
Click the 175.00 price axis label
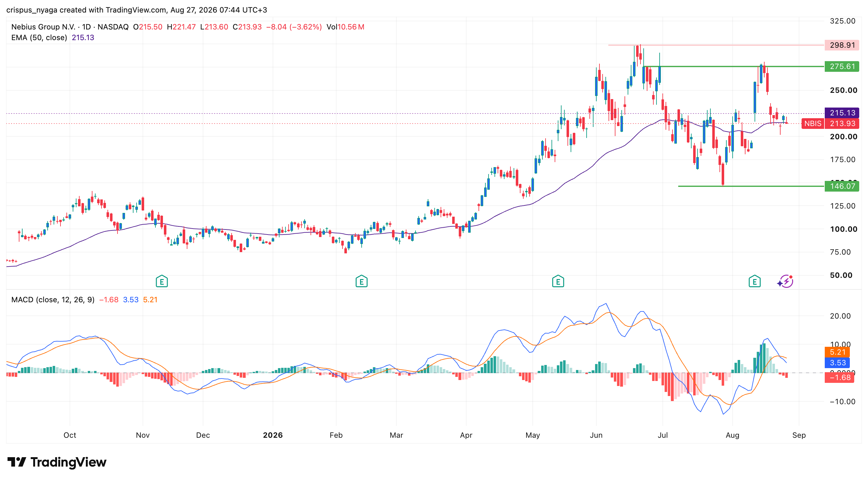[x=842, y=159]
